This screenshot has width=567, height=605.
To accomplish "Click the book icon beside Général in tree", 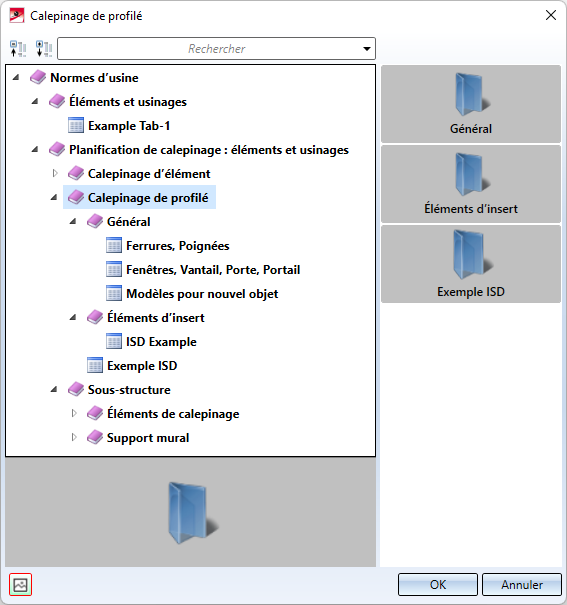I will pyautogui.click(x=94, y=221).
